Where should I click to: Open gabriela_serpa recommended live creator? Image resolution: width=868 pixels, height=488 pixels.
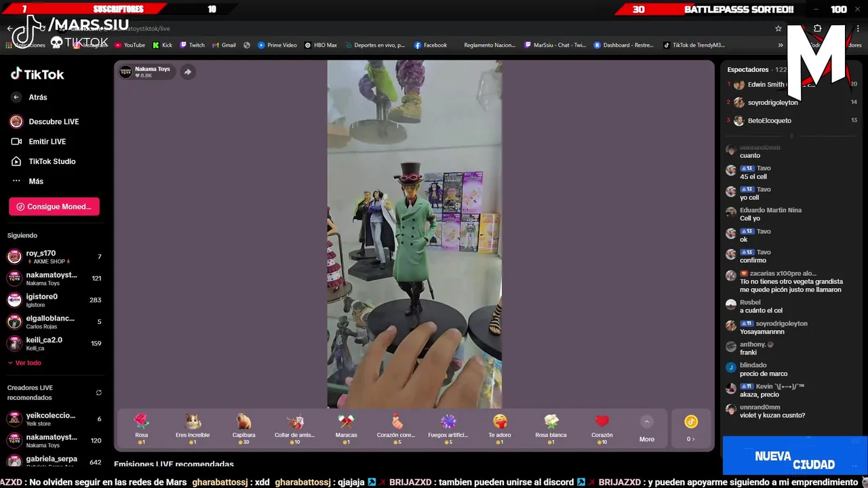pyautogui.click(x=54, y=462)
